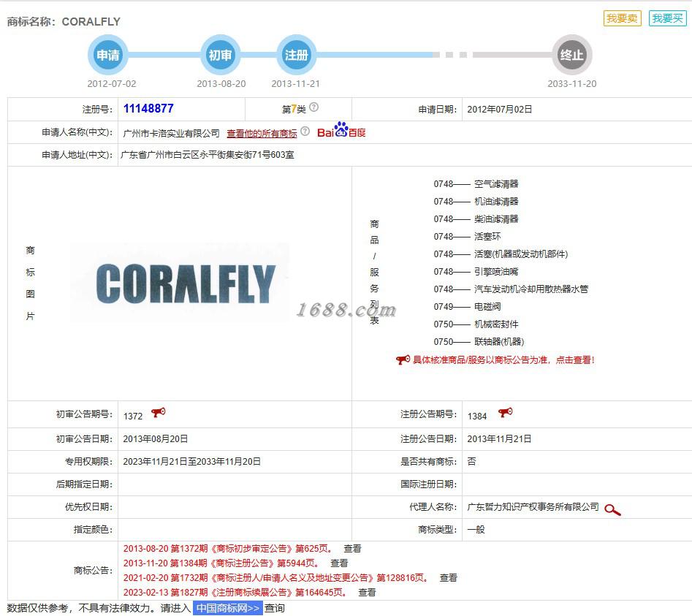Viewport: 692px width, 616px height.
Task: Open 具体核准商品/服务以商标公告为准 link
Action: point(503,360)
